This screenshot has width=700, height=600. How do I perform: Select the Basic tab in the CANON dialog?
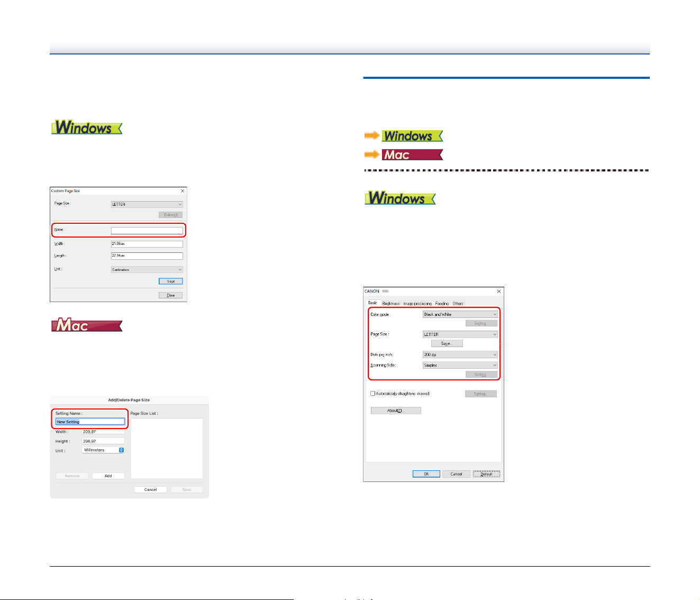click(x=373, y=303)
